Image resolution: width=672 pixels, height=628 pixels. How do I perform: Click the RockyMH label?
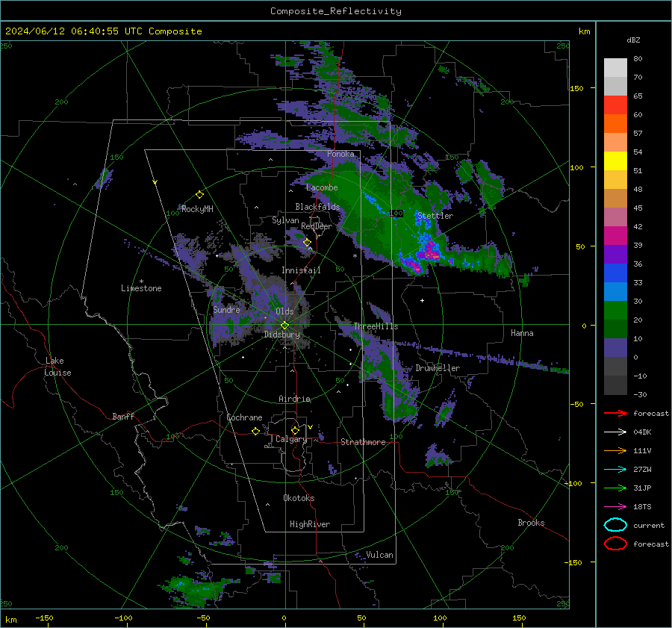tap(197, 209)
